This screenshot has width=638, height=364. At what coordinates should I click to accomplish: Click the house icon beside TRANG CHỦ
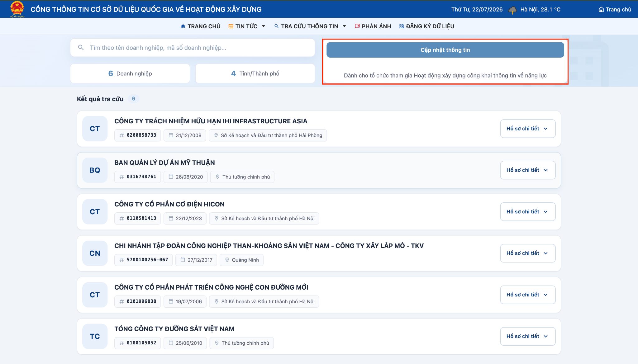[183, 26]
